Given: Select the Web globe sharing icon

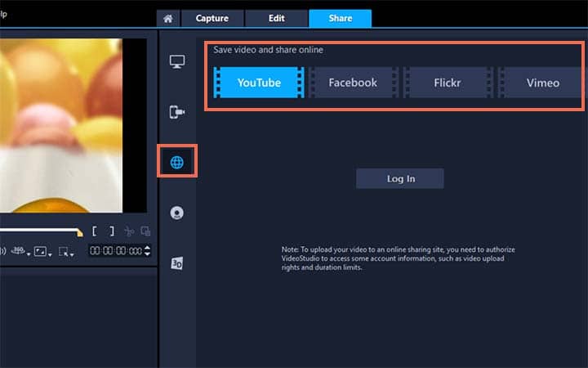Looking at the screenshot, I should coord(177,162).
